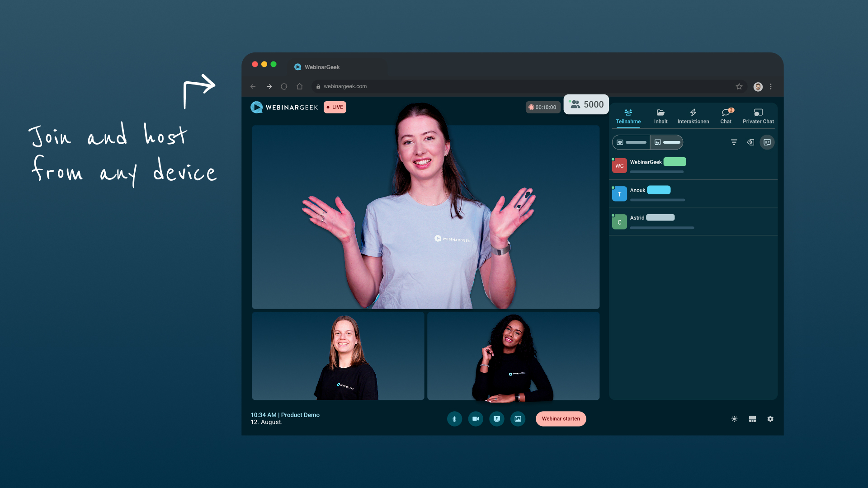Select the right presenter view toggle
Viewport: 868px width, 488px height.
point(667,142)
